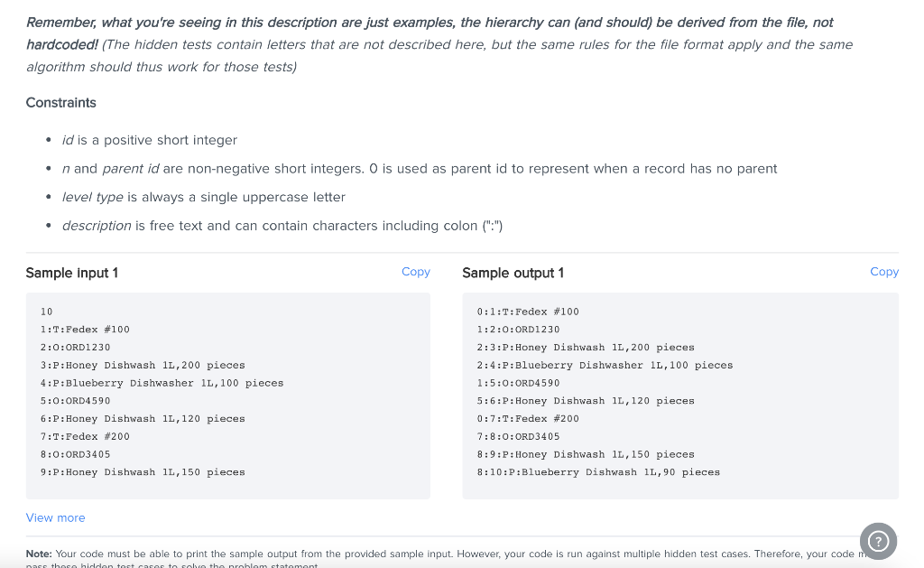Copy the Sample input 1 text
924x568 pixels.
415,272
